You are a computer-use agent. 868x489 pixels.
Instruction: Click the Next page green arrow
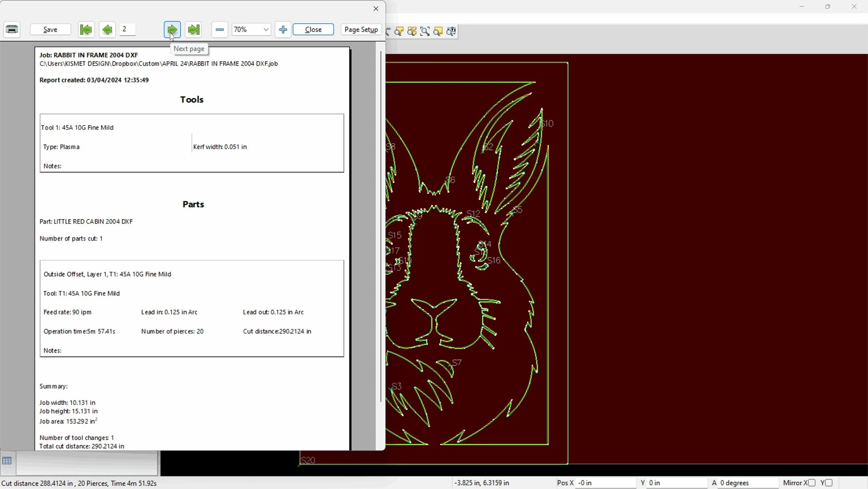172,30
